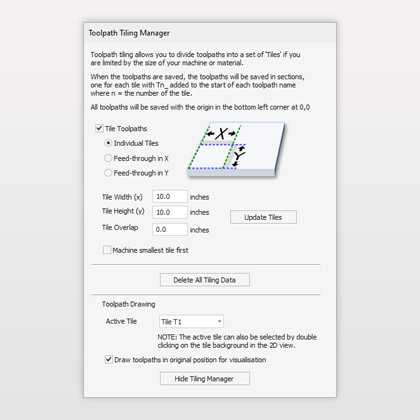The image size is (420, 420).
Task: Uncheck the Tile Toolpaths checkbox
Action: (x=99, y=128)
